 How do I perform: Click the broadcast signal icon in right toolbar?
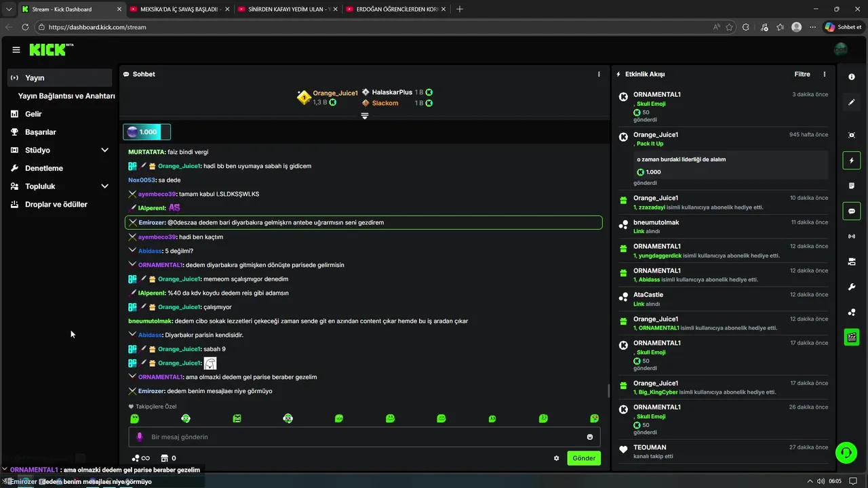click(852, 236)
